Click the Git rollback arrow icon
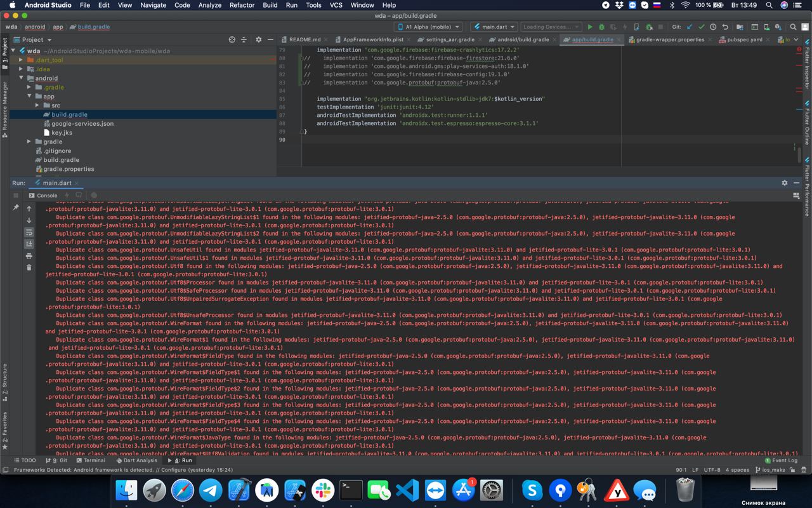812x508 pixels. [x=725, y=27]
